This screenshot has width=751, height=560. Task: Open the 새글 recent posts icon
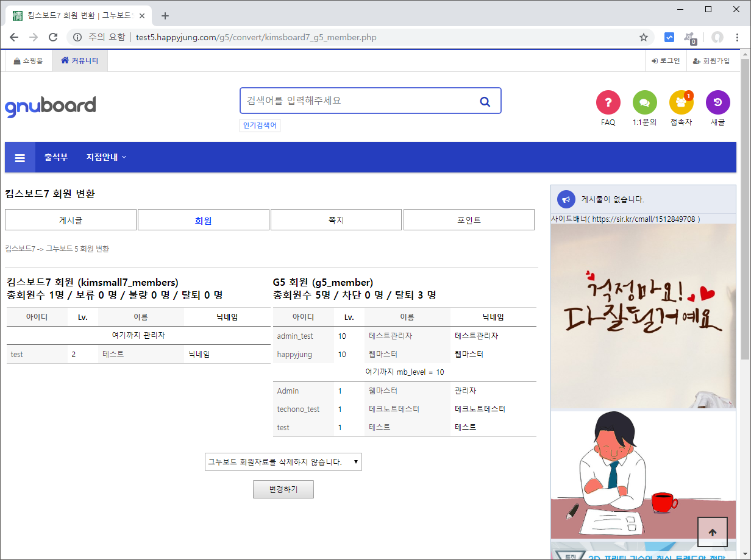(x=717, y=102)
